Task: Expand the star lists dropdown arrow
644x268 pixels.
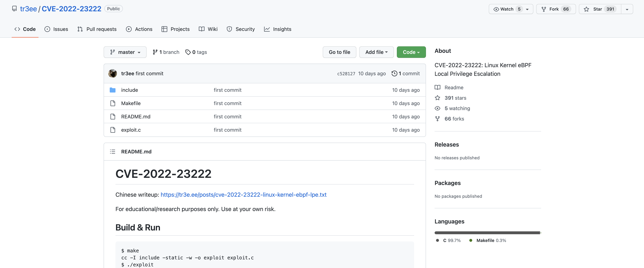Action: tap(627, 9)
